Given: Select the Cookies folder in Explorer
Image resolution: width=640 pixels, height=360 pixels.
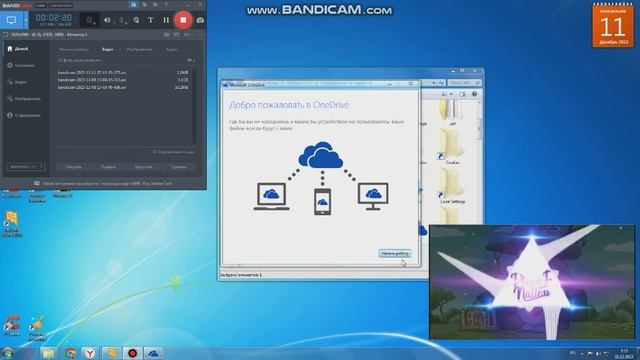Looking at the screenshot, I should coord(452,148).
